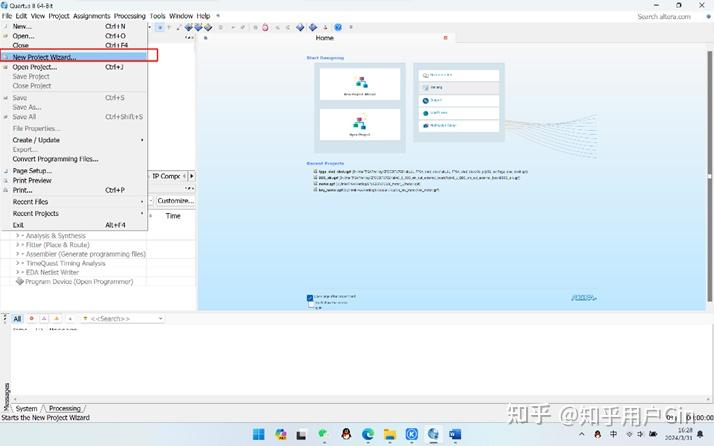Click Convert Programming Files... menu entry

pyautogui.click(x=74, y=159)
